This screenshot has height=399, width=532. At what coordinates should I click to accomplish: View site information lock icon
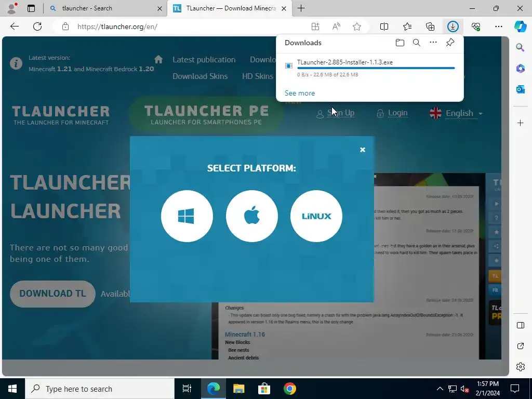(x=65, y=26)
